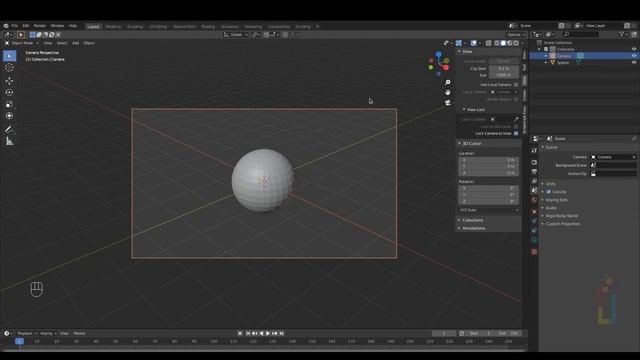Select the Scale tool in left toolbar
This screenshot has height=360, width=640.
[x=9, y=104]
